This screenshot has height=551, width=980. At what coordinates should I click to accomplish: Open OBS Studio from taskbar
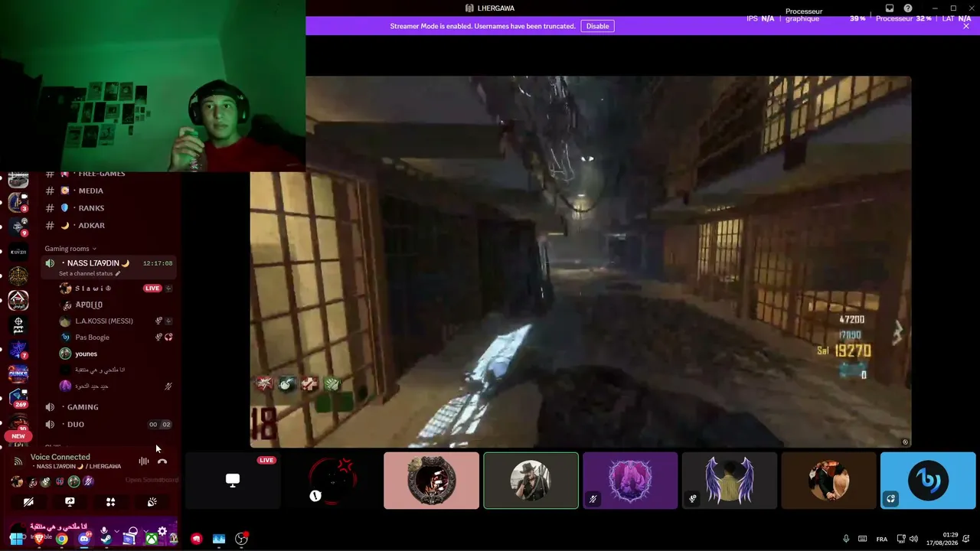click(x=241, y=539)
